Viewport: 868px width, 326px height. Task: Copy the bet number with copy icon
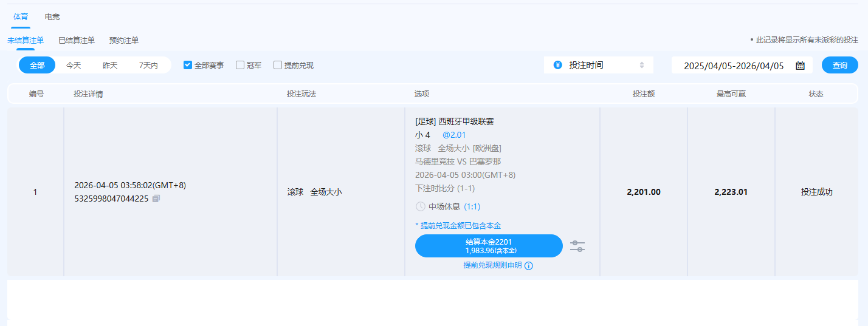[x=156, y=199]
